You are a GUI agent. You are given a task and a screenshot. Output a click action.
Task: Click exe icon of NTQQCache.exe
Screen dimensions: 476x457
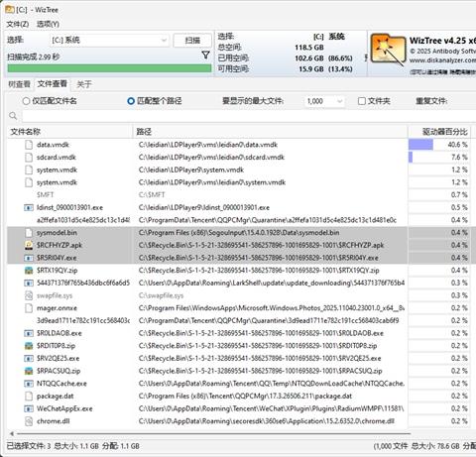click(29, 384)
